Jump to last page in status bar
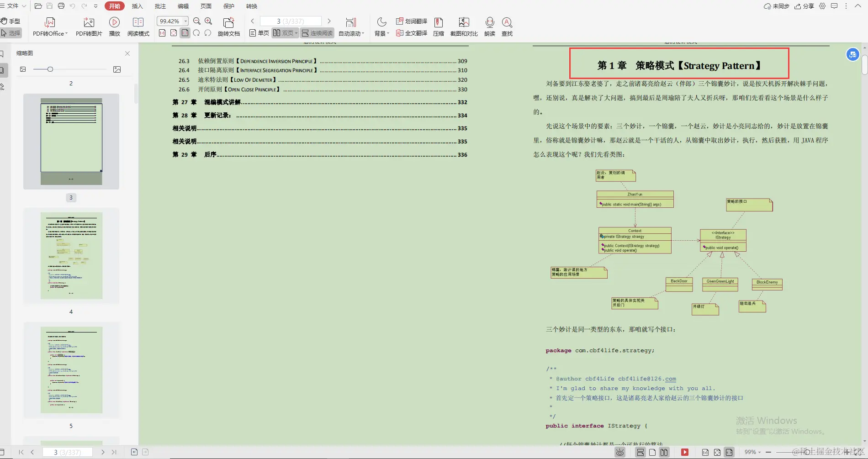Image resolution: width=868 pixels, height=459 pixels. pos(114,452)
